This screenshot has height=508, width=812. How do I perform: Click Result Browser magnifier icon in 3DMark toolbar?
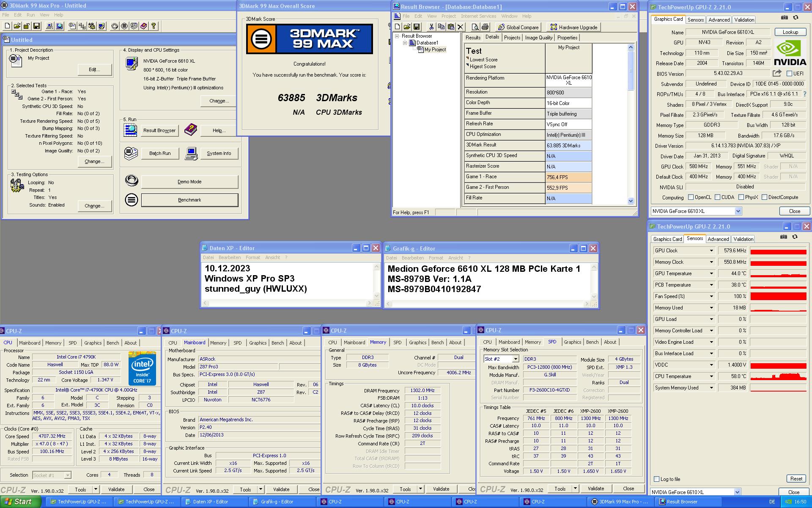(x=59, y=26)
